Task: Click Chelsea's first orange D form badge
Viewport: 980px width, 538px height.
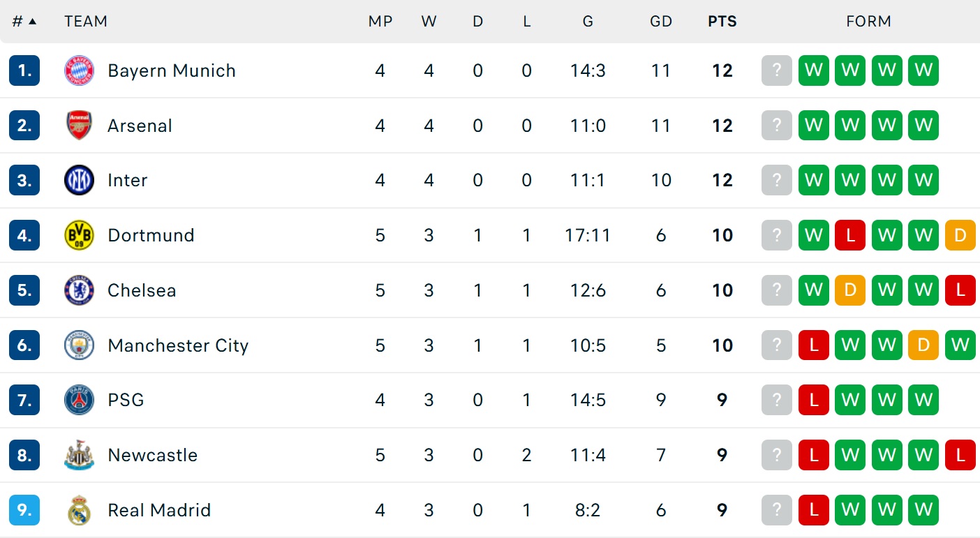Action: point(850,290)
